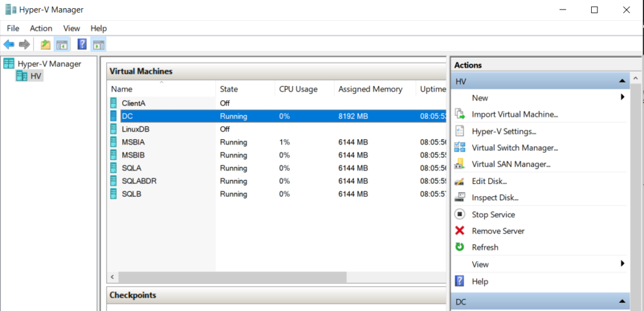Click the LinuxDB virtual machine icon
The width and height of the screenshot is (644, 311).
(113, 129)
